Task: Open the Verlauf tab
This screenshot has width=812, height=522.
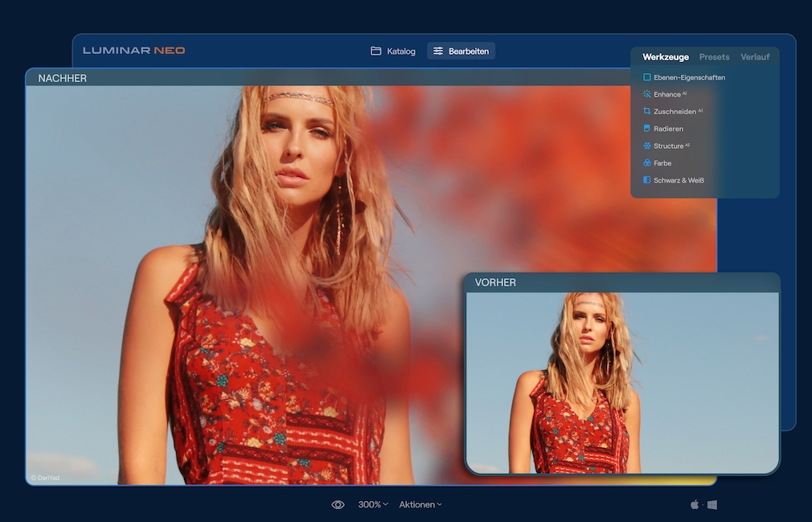Action: pyautogui.click(x=755, y=56)
